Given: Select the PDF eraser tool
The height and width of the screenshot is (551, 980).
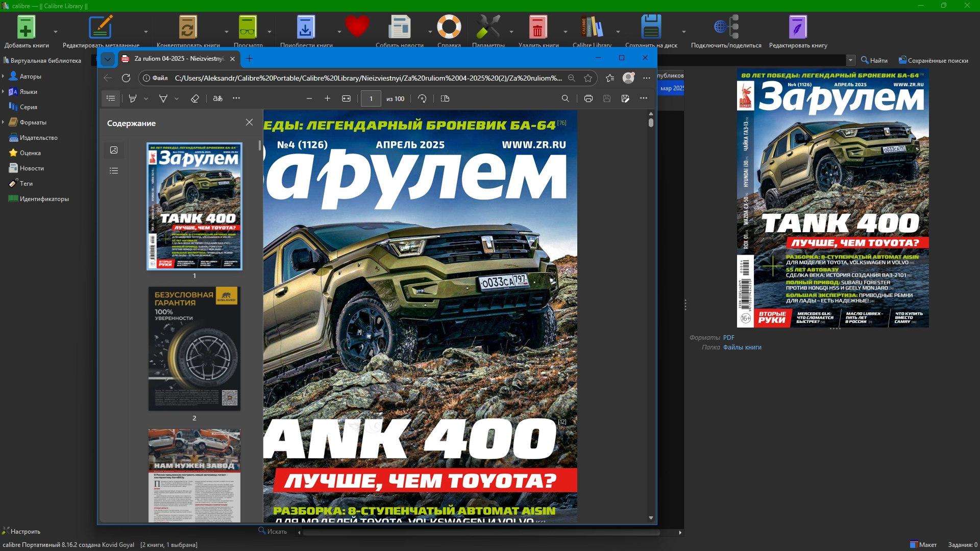Looking at the screenshot, I should point(194,98).
